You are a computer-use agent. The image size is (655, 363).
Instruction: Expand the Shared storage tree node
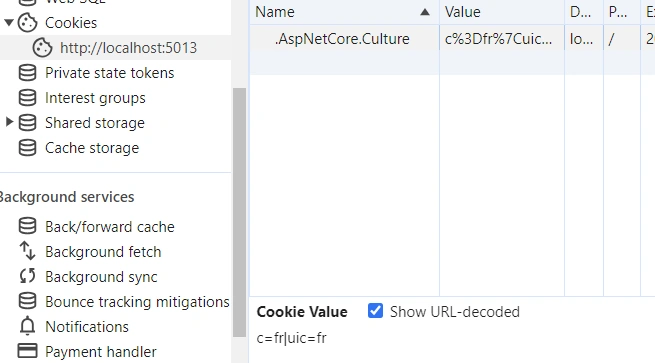(9, 122)
